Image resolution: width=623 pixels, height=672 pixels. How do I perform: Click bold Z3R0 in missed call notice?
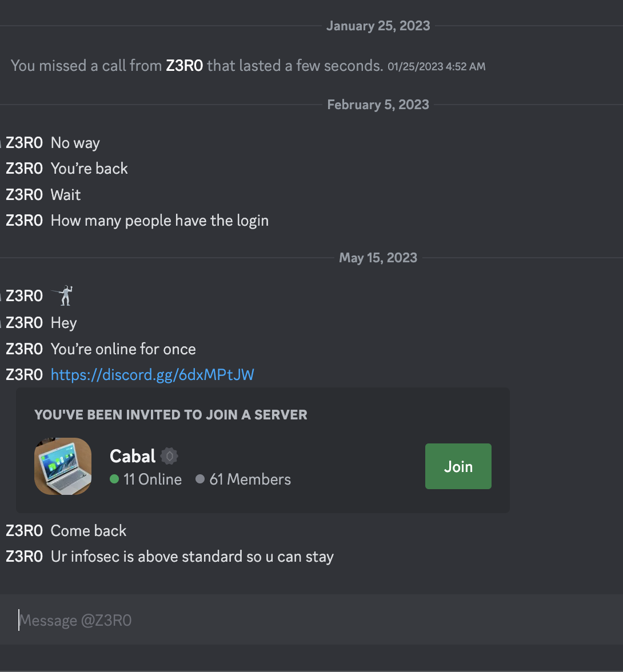click(x=185, y=66)
